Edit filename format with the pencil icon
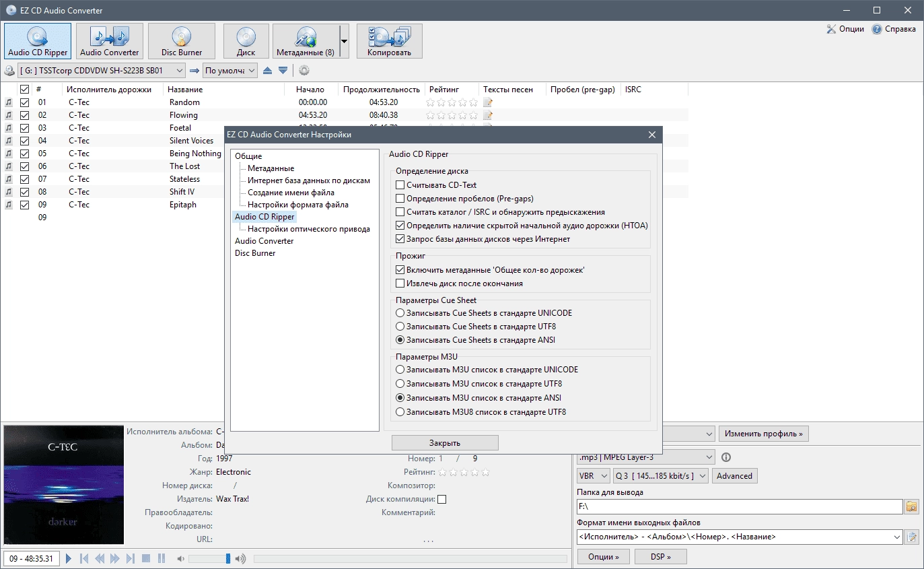 point(912,537)
